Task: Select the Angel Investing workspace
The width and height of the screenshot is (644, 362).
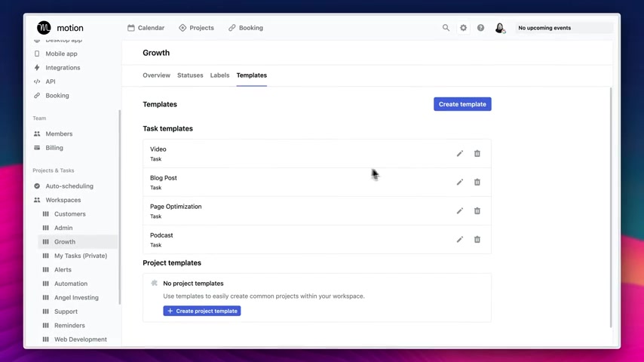Action: (x=78, y=297)
